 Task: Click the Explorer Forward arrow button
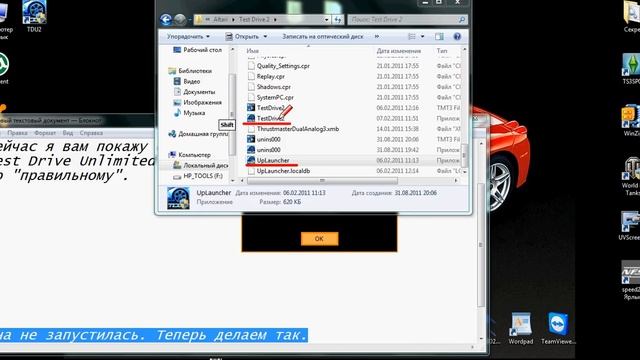180,20
